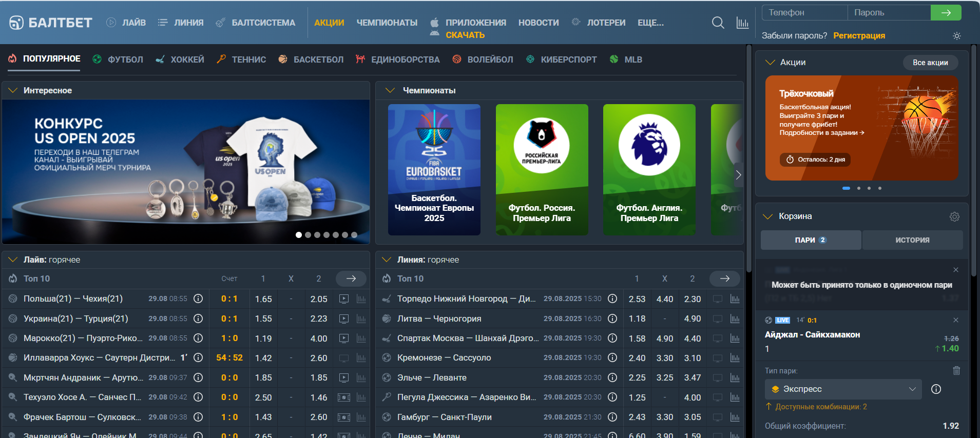The image size is (980, 438).
Task: Open statistics icon for Гамбург — Санкт-Паули
Action: click(735, 417)
